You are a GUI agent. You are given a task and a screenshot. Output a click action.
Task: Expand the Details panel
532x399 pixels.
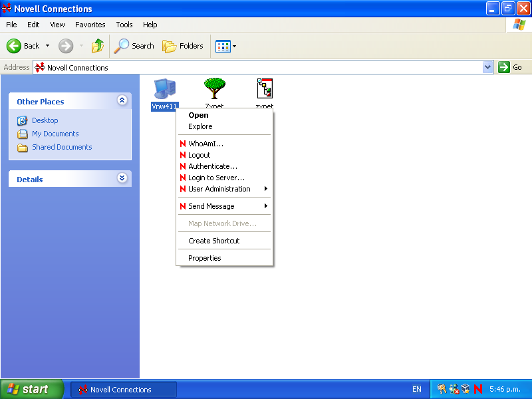pyautogui.click(x=122, y=178)
